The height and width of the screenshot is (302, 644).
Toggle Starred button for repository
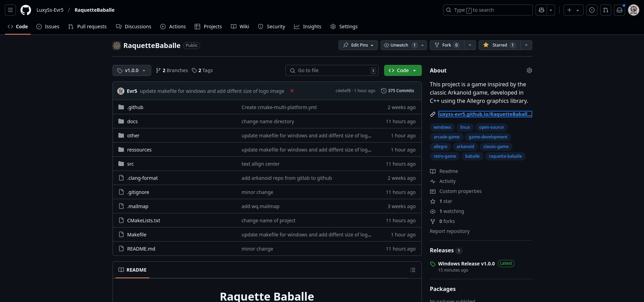click(x=499, y=45)
